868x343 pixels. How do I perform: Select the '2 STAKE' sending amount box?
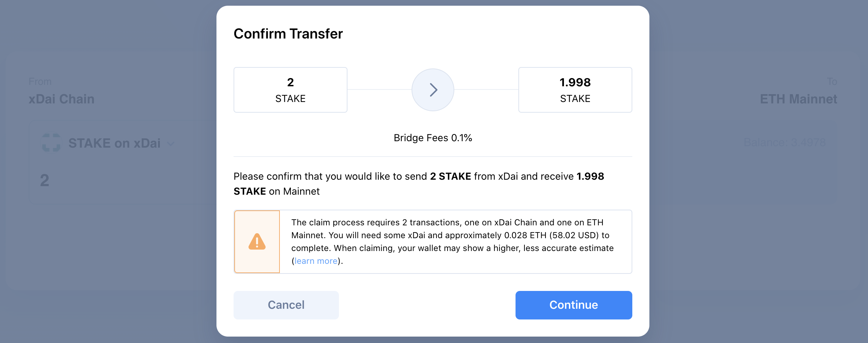tap(290, 89)
